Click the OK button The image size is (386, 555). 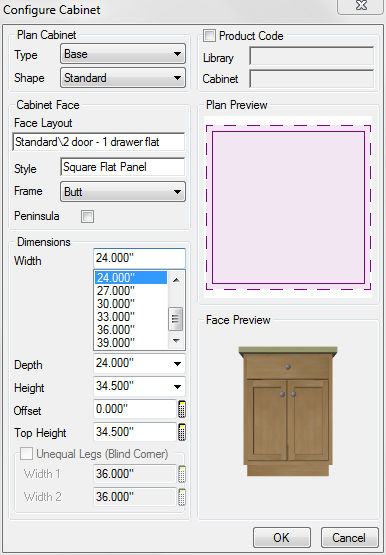282,538
